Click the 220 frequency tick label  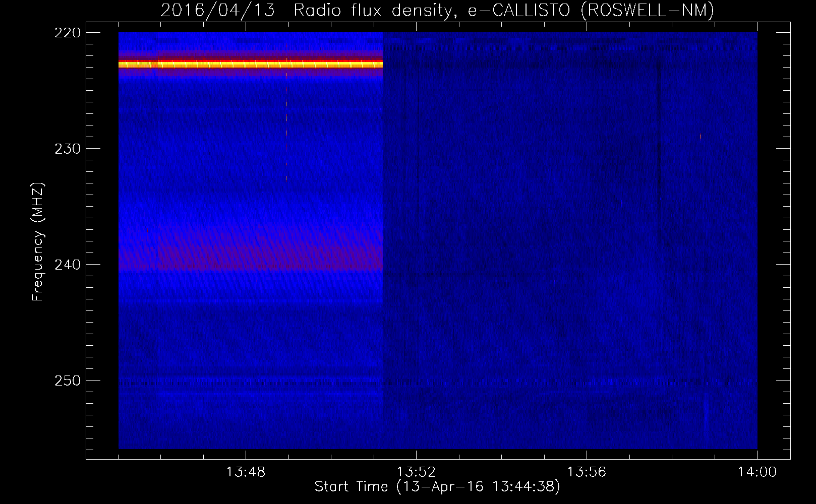click(x=68, y=33)
